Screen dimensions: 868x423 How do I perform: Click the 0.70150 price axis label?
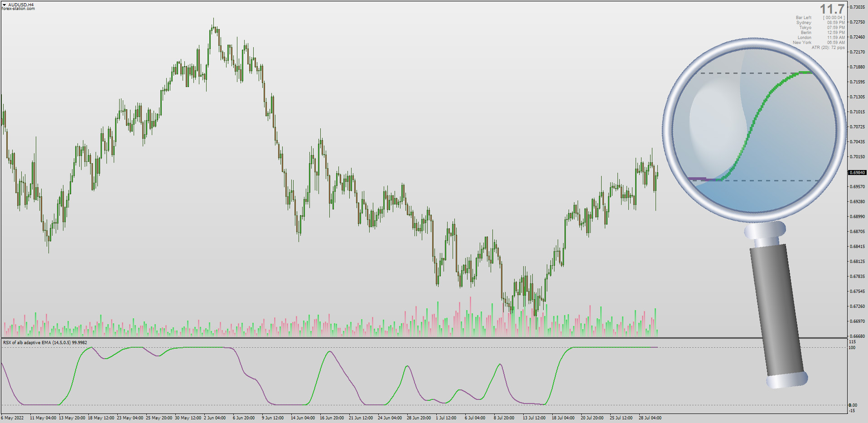click(858, 157)
